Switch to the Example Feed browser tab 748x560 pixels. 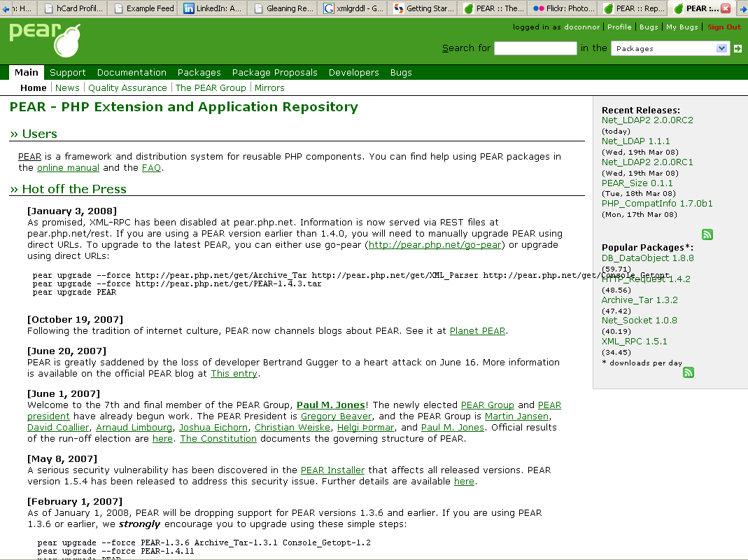[143, 8]
